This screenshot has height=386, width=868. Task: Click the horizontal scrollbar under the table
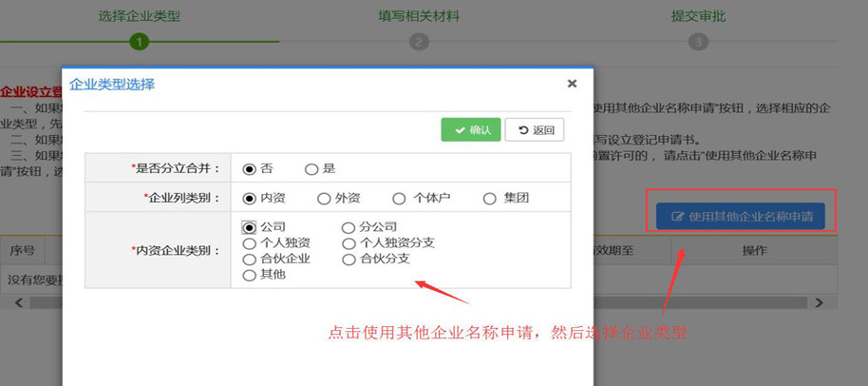click(712, 302)
